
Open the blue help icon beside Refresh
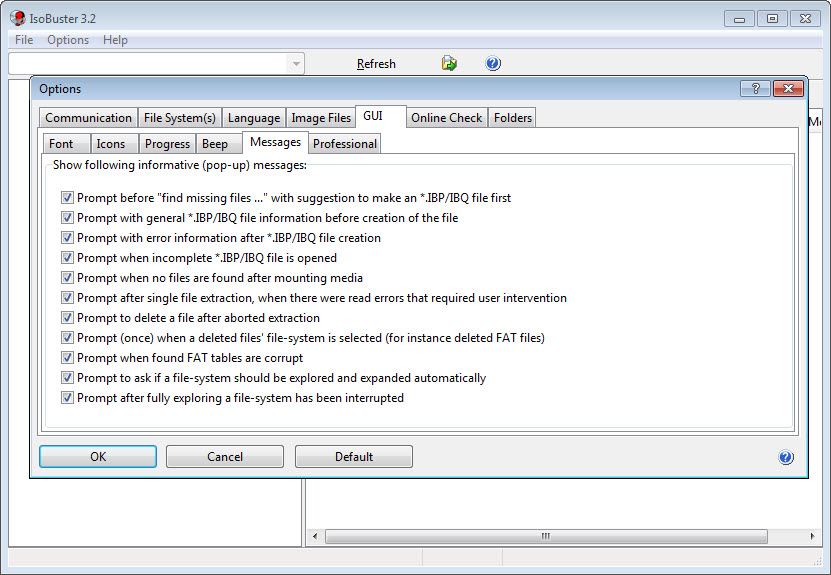[493, 64]
